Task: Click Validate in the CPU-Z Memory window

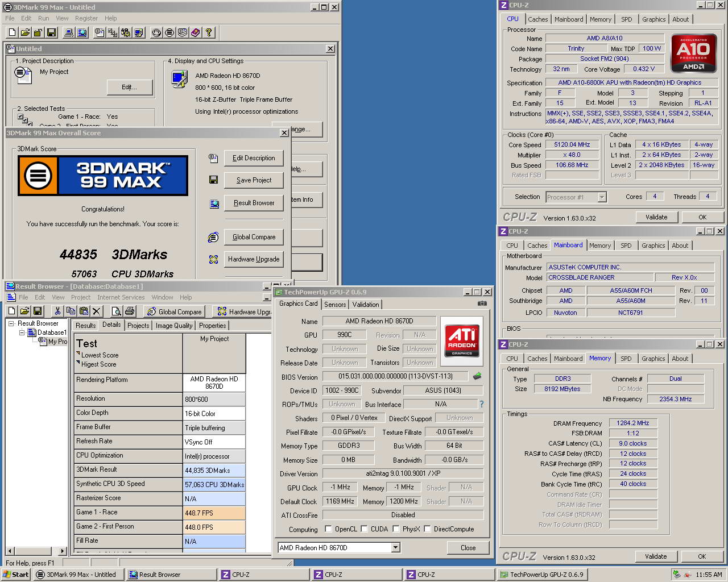Action: [656, 556]
